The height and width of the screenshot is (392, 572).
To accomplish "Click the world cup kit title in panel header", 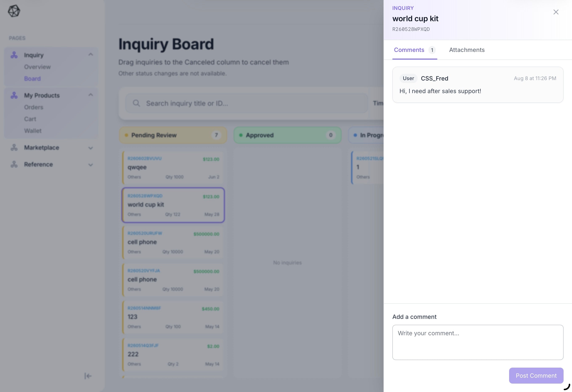I will coord(415,19).
